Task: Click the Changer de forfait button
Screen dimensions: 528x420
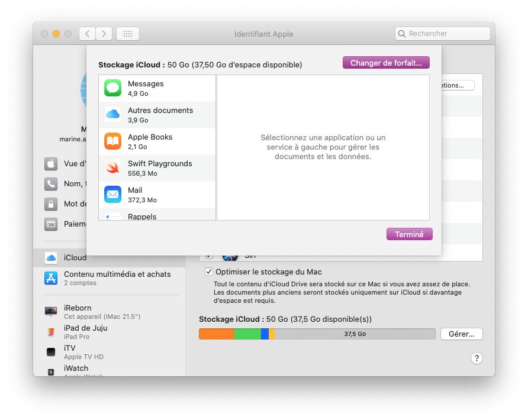Action: point(385,63)
